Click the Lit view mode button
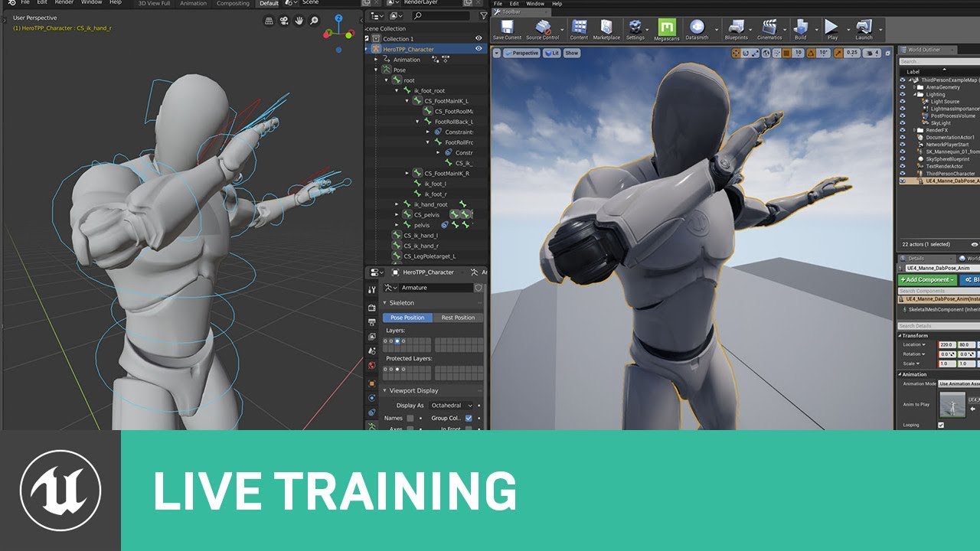The width and height of the screenshot is (980, 551). pos(551,53)
